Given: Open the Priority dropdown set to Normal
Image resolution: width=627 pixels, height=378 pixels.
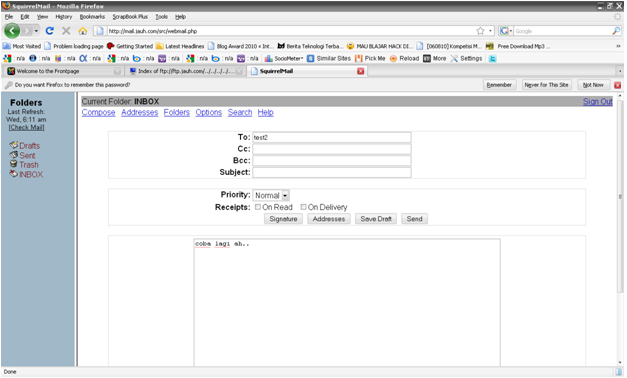Looking at the screenshot, I should pos(271,196).
